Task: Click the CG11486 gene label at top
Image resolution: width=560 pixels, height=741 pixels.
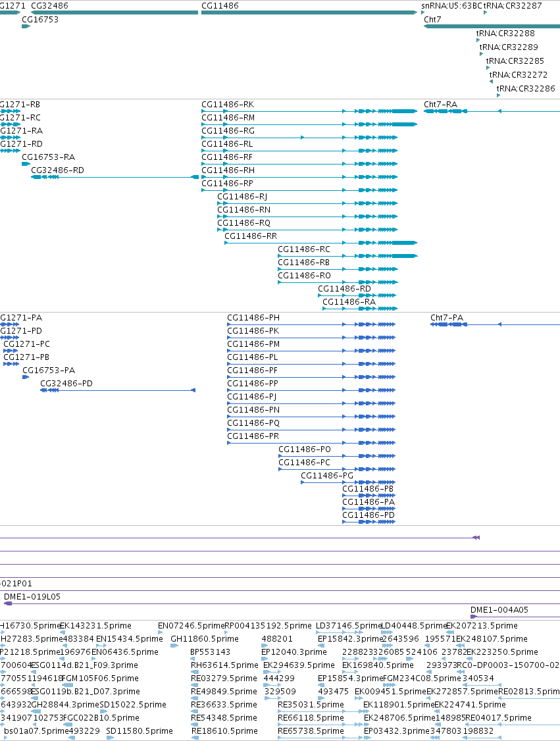Action: pyautogui.click(x=220, y=6)
